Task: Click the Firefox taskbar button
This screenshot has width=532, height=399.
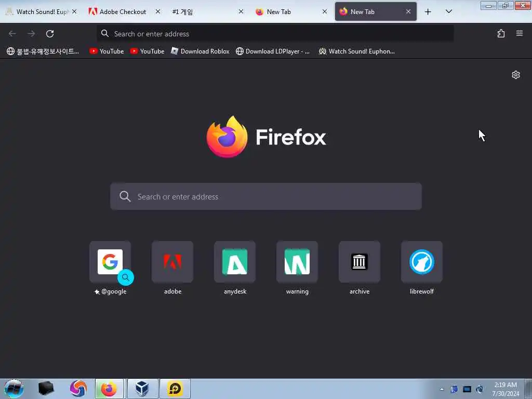Action: (110, 389)
